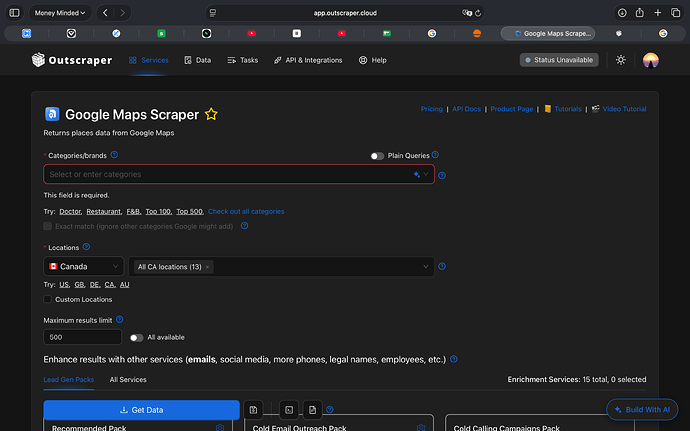
Task: Expand the categories dropdown chevron
Action: [426, 174]
